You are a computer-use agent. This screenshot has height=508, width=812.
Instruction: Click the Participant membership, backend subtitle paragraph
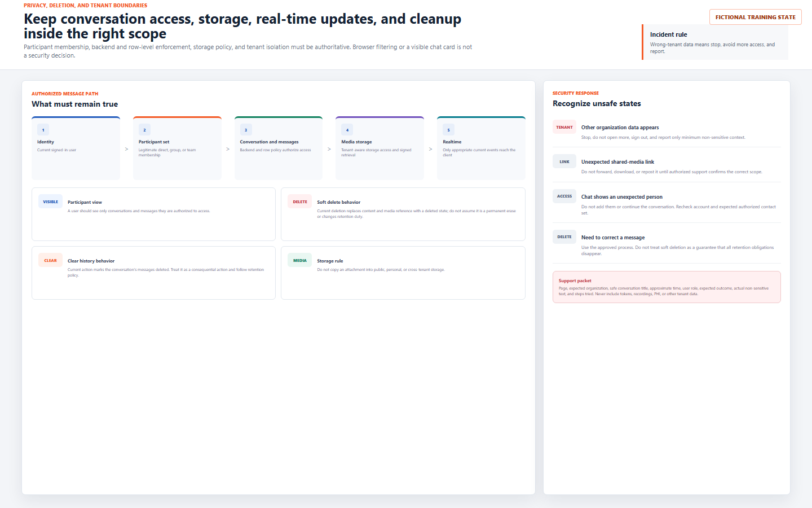click(248, 51)
